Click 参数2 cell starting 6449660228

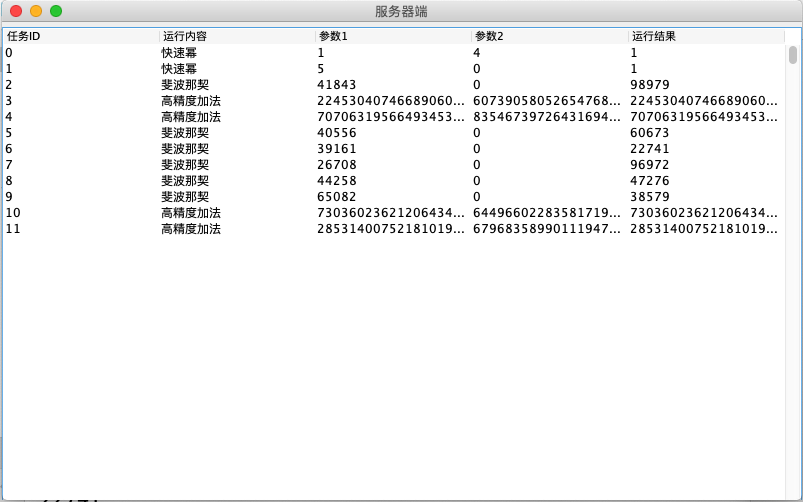547,213
